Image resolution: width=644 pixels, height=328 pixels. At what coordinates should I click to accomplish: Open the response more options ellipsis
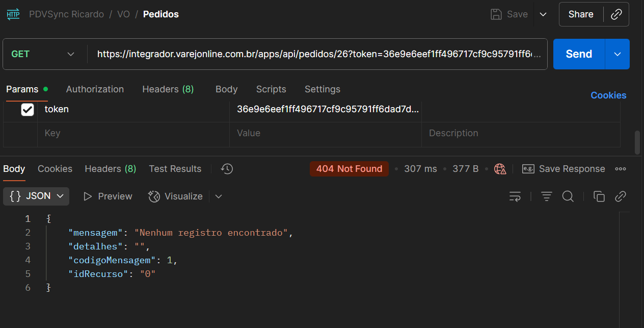[x=621, y=169]
